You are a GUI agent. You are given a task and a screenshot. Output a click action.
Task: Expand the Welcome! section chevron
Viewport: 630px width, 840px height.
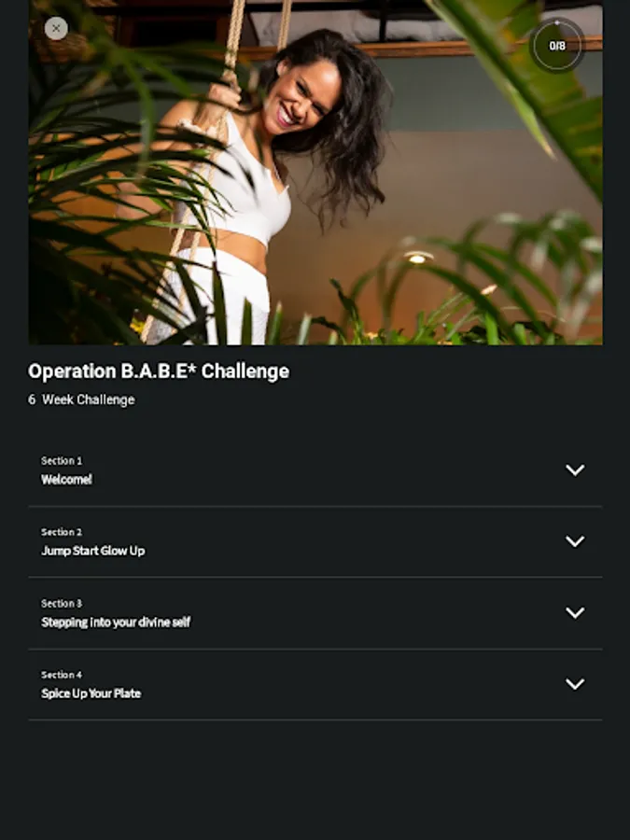click(x=575, y=469)
